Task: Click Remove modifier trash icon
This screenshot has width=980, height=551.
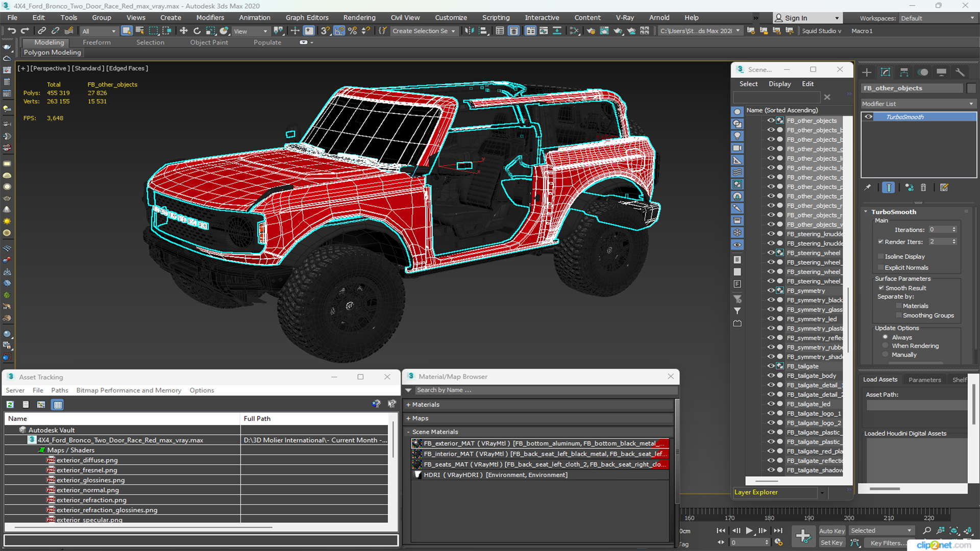Action: (923, 188)
